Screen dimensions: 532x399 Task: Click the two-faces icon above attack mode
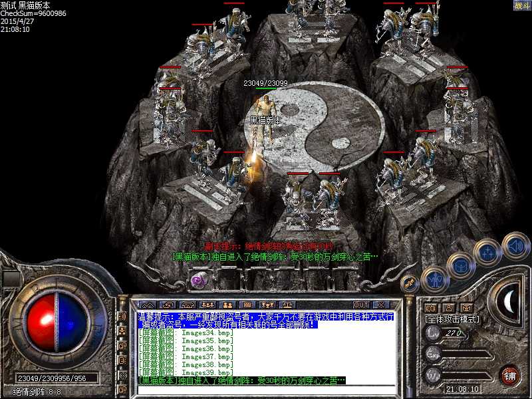tap(431, 308)
